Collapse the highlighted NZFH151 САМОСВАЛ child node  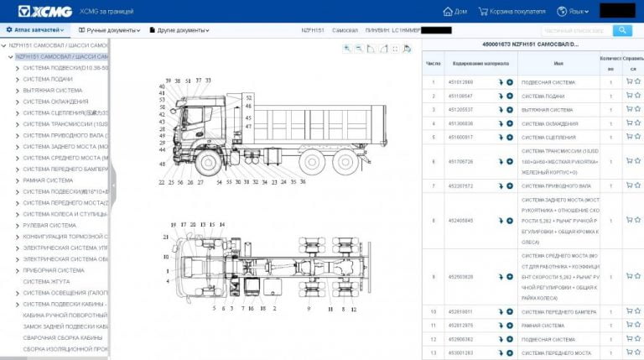(x=10, y=57)
